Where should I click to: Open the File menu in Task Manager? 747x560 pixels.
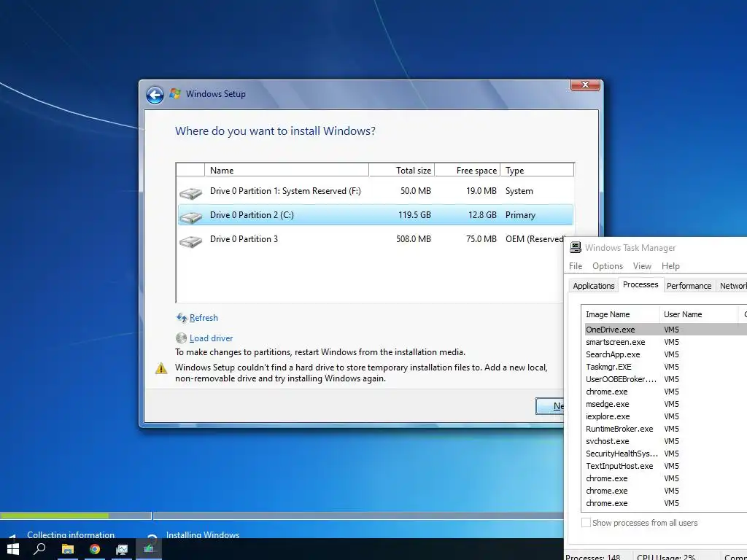tap(576, 265)
